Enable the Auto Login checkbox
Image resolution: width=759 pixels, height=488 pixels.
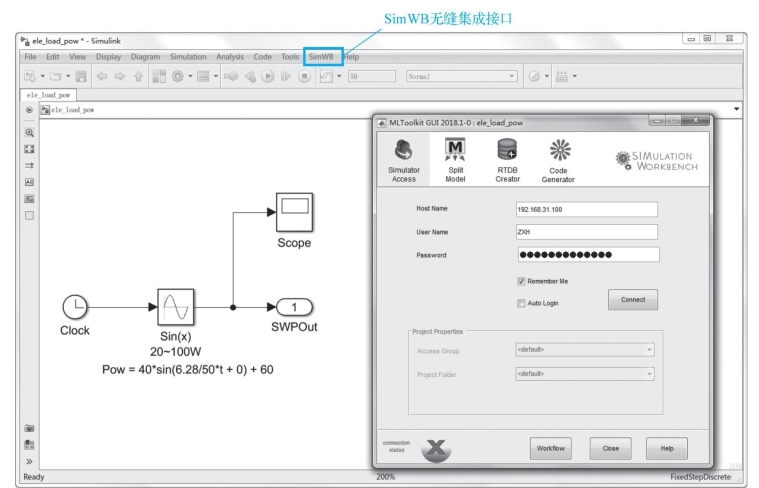(x=521, y=303)
